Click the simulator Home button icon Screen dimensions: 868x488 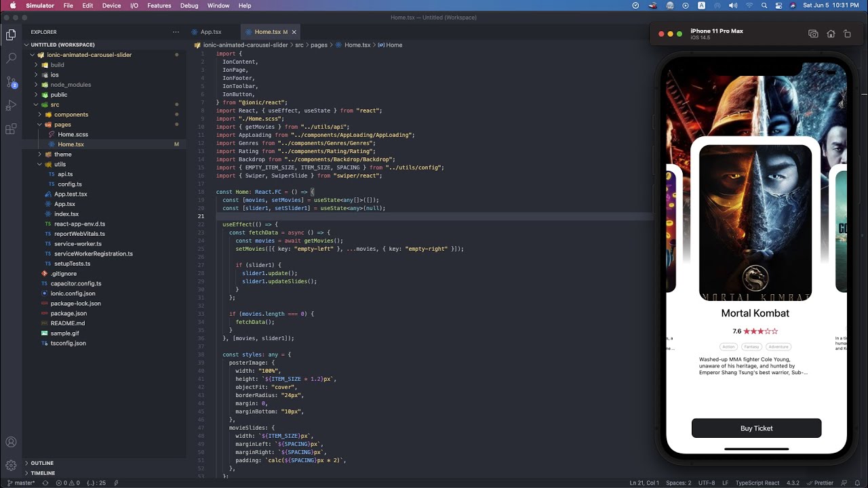pos(831,34)
